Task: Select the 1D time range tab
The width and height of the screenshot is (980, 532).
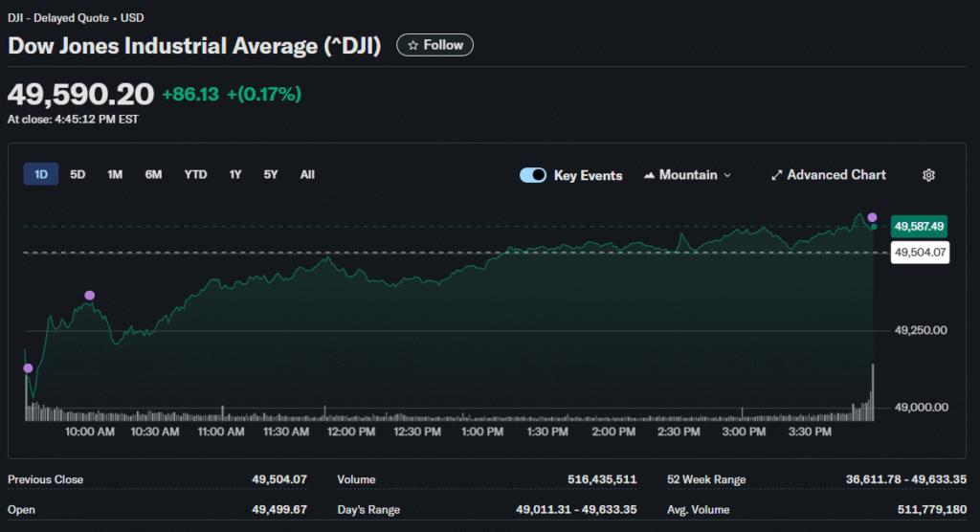Action: coord(41,174)
